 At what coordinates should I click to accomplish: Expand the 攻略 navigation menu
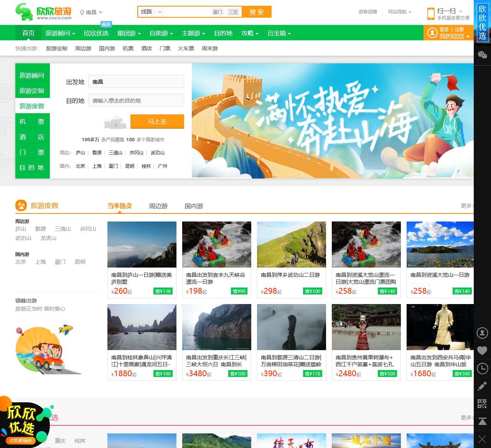[250, 33]
